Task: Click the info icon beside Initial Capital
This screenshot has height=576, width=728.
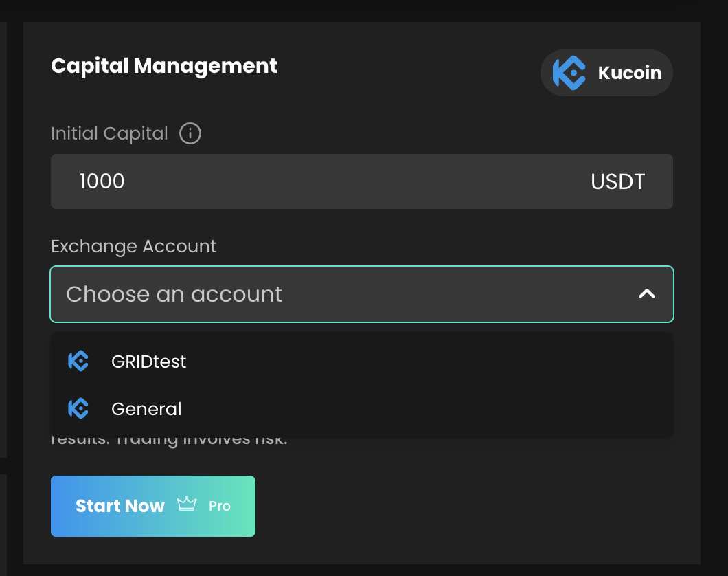Action: pos(190,133)
